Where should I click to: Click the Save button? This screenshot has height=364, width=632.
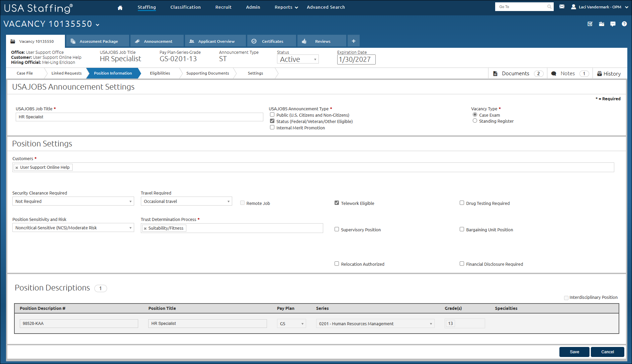[x=574, y=352]
